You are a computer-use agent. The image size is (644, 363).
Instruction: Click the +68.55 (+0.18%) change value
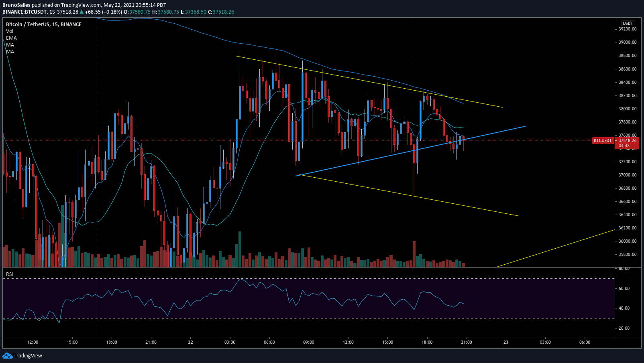(x=103, y=12)
